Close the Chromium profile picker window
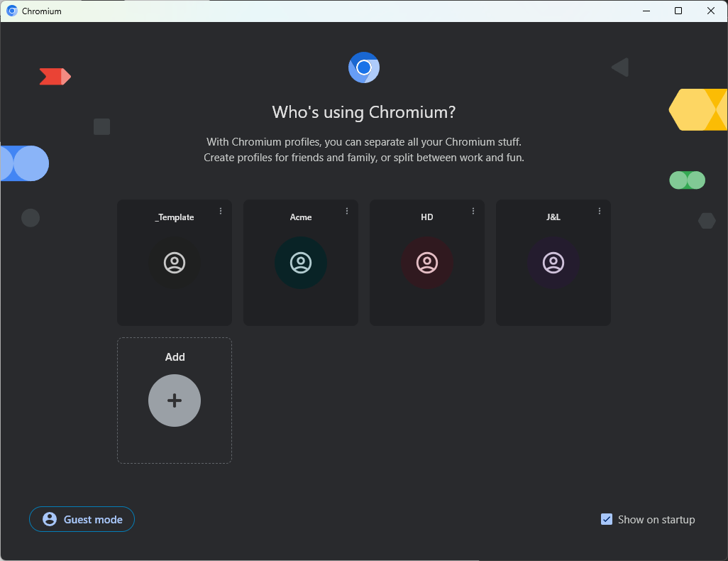This screenshot has height=561, width=728. point(711,11)
